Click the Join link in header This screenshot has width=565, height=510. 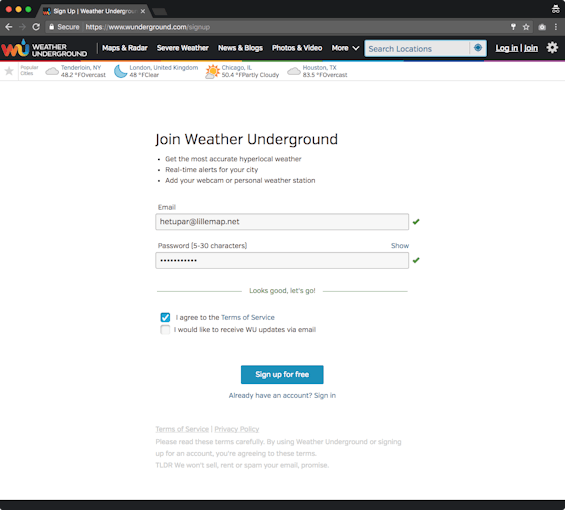[x=530, y=48]
